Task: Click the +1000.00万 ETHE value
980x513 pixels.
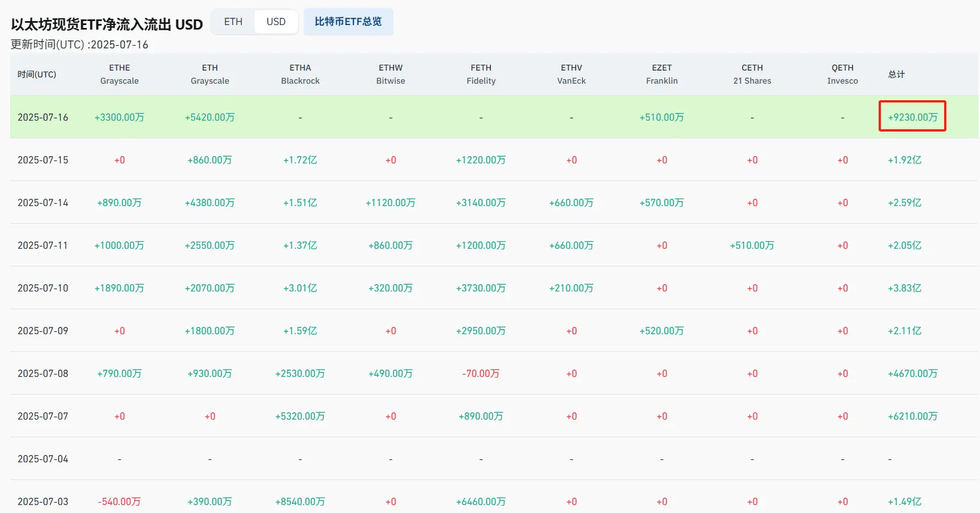Action: [120, 245]
